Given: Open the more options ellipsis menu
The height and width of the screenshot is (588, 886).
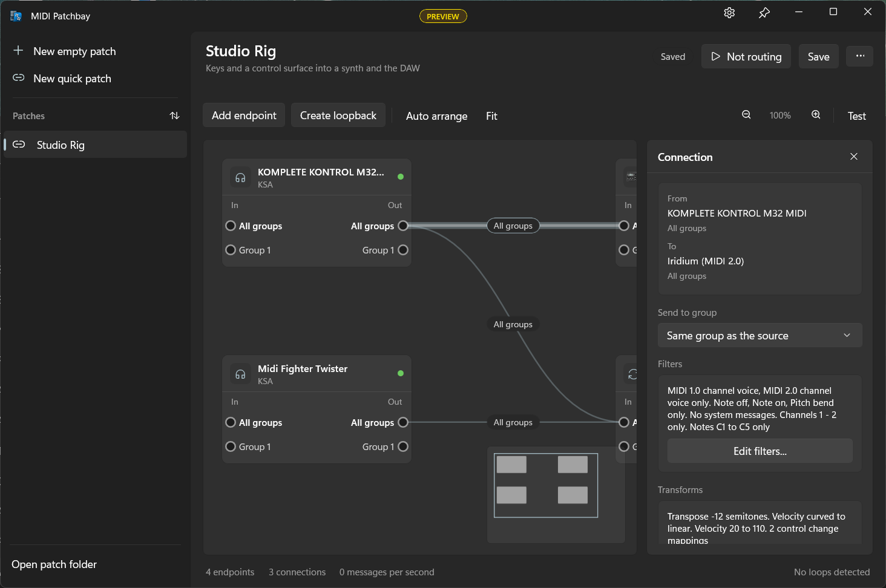Looking at the screenshot, I should 860,56.
